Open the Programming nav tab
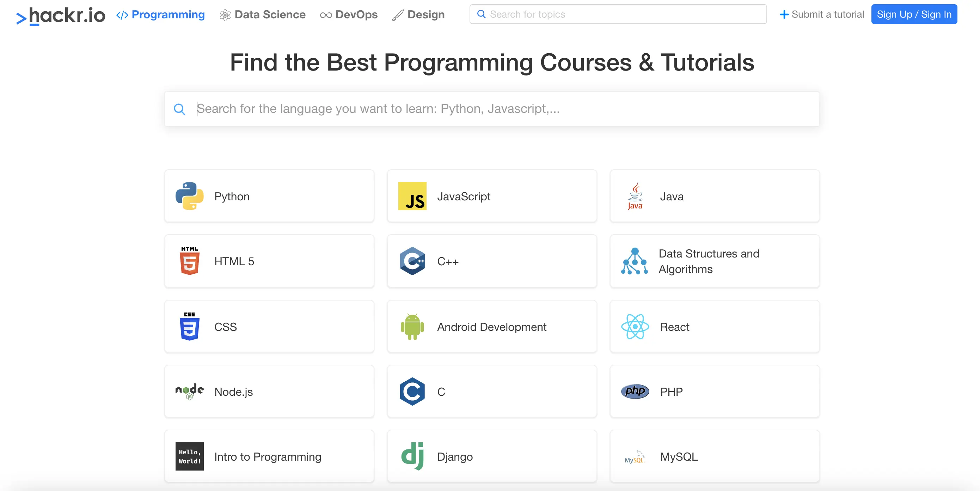This screenshot has width=980, height=491. [x=160, y=14]
